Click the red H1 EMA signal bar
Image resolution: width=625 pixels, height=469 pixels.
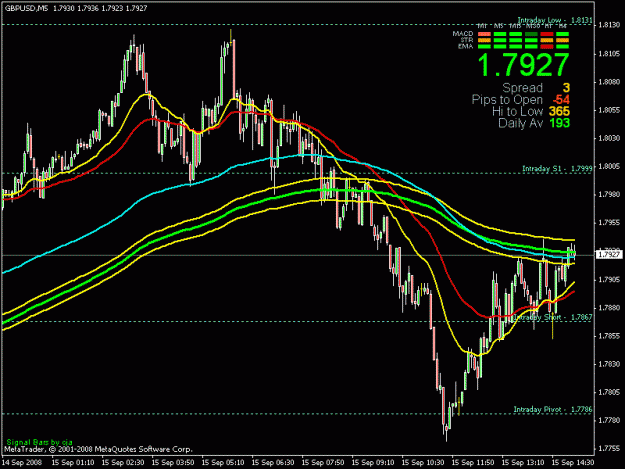[x=547, y=46]
